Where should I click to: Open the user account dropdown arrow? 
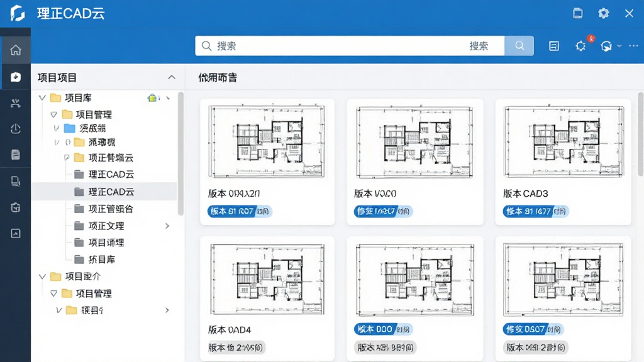(619, 46)
